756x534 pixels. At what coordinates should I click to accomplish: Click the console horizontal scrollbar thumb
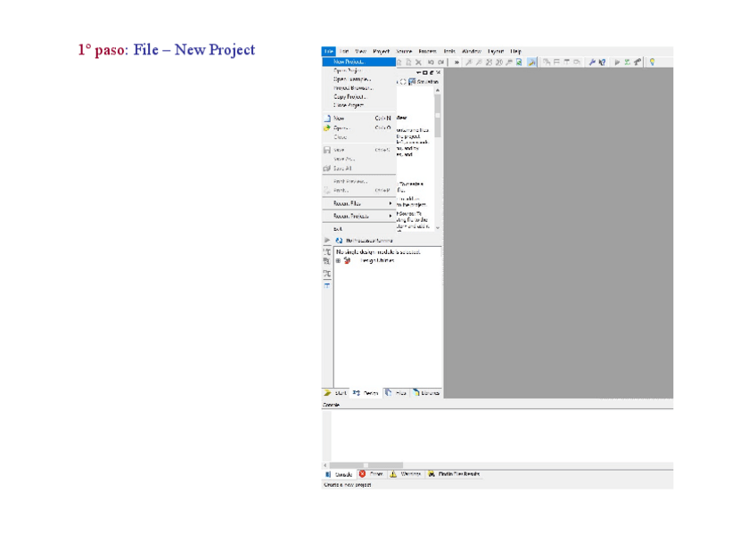(x=366, y=465)
